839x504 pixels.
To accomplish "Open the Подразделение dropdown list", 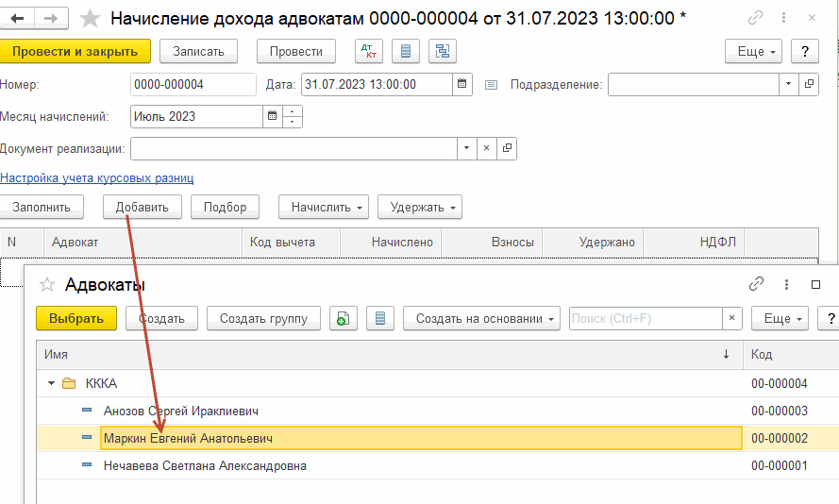I will click(x=789, y=85).
